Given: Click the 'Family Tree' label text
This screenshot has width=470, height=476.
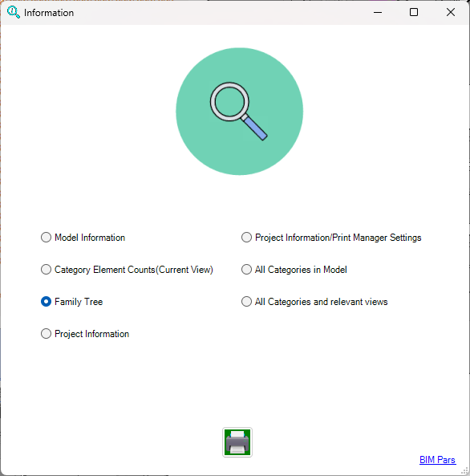Looking at the screenshot, I should [79, 302].
